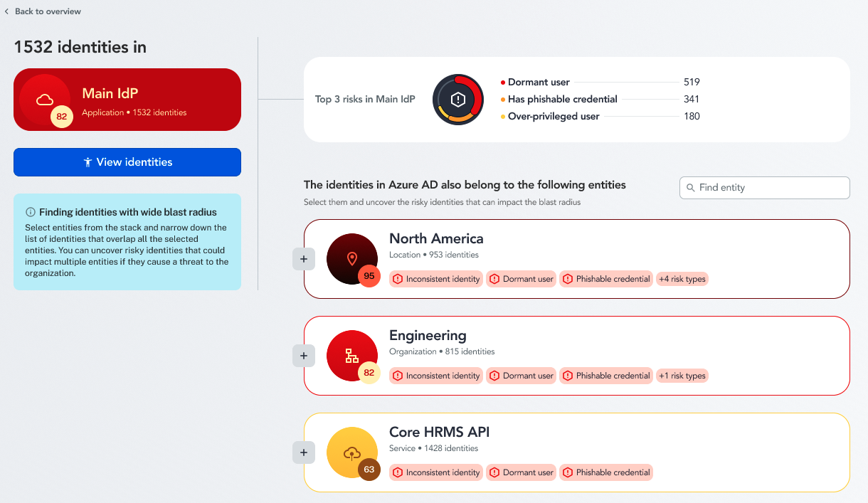Click North America risk score 95 badge
The image size is (868, 503).
pyautogui.click(x=369, y=276)
